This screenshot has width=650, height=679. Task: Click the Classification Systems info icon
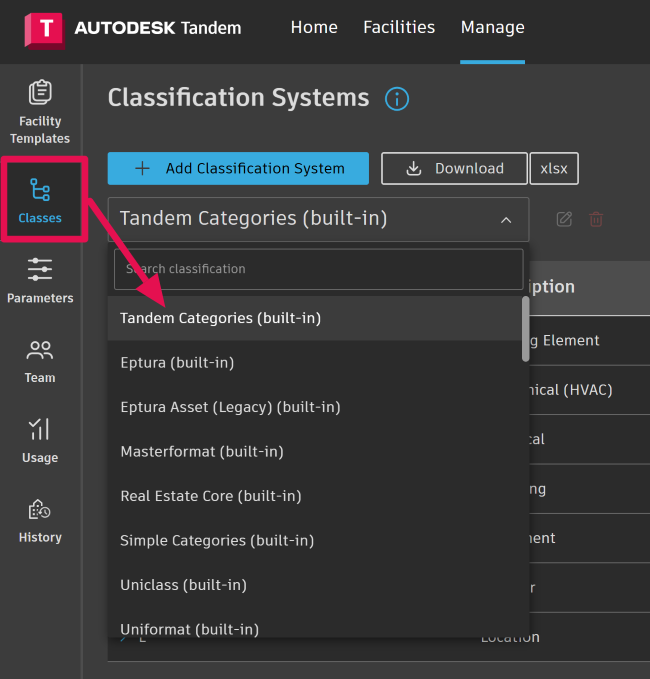[x=397, y=98]
